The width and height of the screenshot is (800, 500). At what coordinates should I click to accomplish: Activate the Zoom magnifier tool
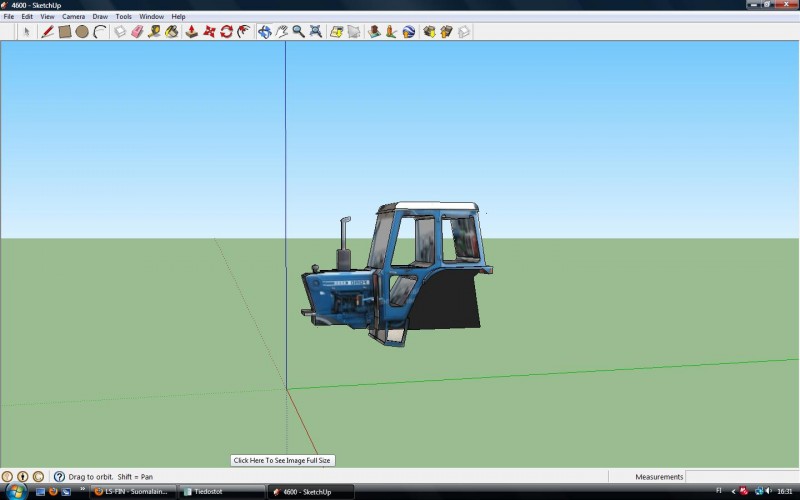pos(298,32)
